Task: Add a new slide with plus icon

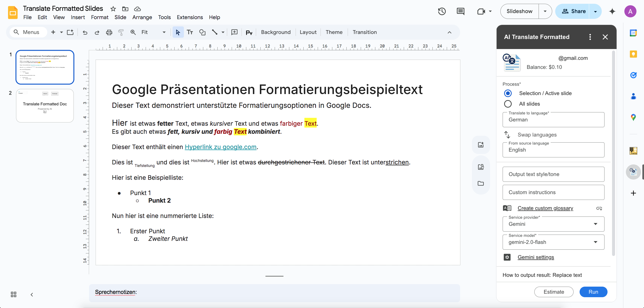Action: coord(53,32)
